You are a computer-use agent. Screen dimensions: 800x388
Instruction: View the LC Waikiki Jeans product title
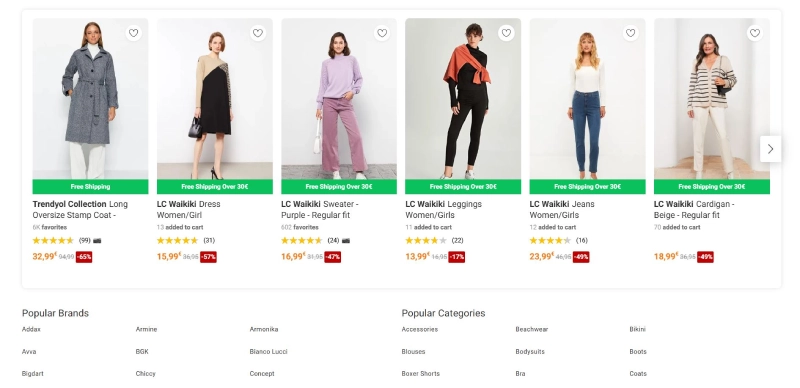pos(562,209)
